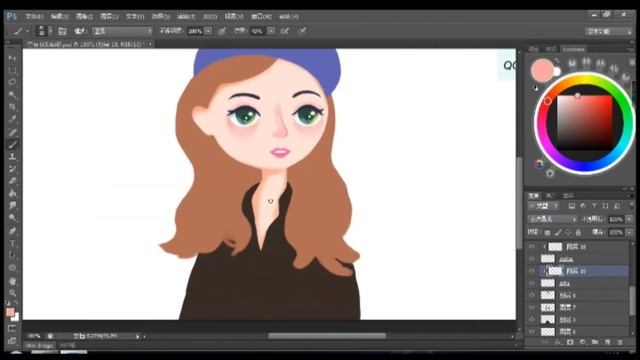The height and width of the screenshot is (360, 640).
Task: Toggle the Brush panel from options bar
Action: coord(62,31)
